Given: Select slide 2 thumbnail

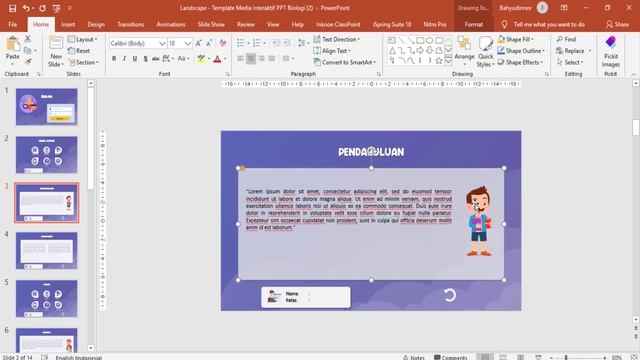Looking at the screenshot, I should [x=47, y=155].
